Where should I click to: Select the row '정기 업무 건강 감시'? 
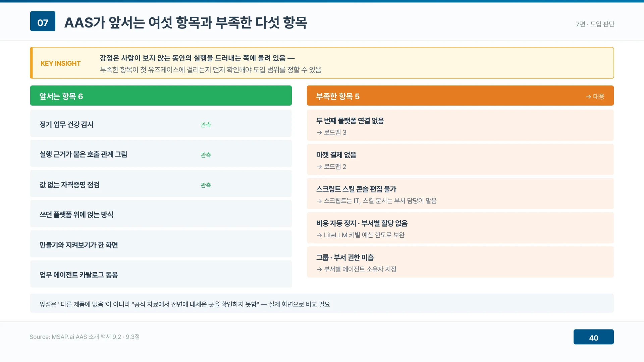pos(161,123)
